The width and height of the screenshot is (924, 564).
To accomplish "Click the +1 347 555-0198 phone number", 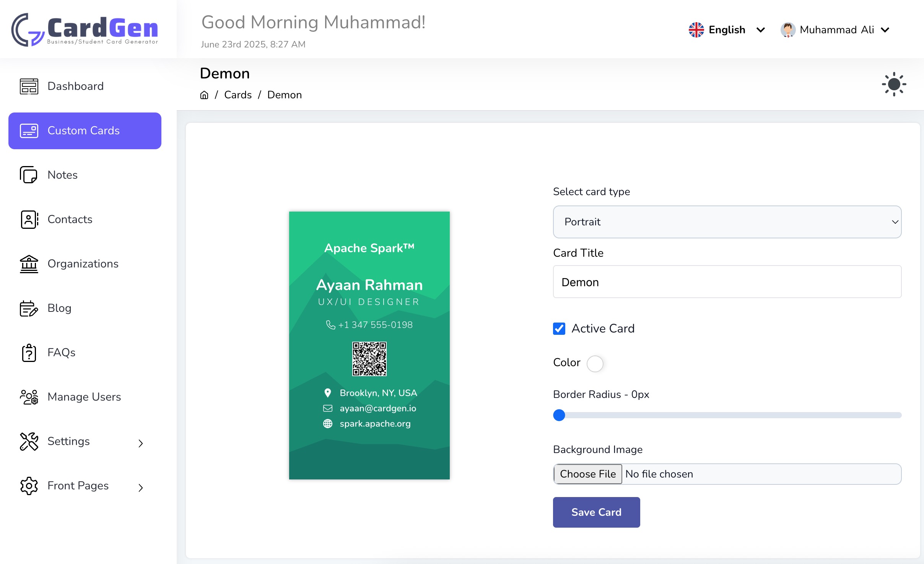I will (x=375, y=325).
